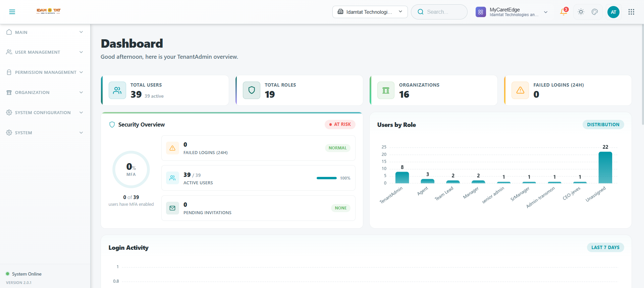This screenshot has width=644, height=288.
Task: Click the Total Roles shield icon
Action: (252, 90)
